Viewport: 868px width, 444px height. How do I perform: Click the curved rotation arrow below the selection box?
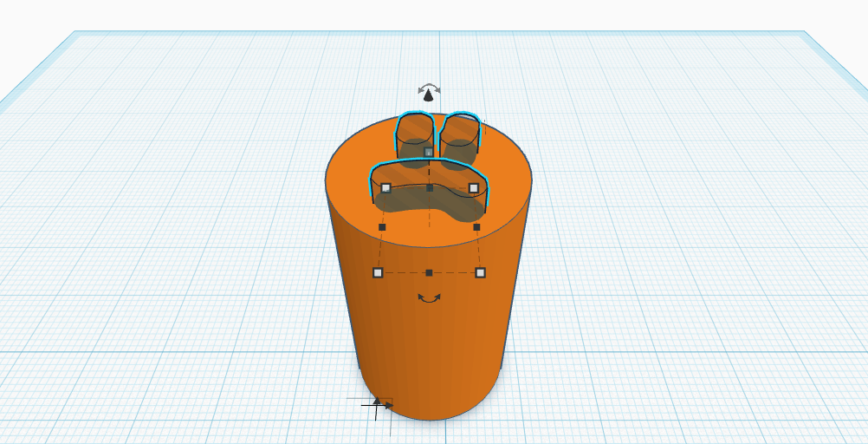[x=429, y=298]
